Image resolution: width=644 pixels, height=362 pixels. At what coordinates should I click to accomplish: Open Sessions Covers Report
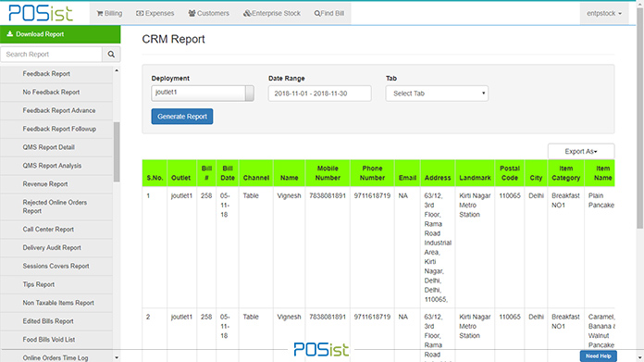56,267
